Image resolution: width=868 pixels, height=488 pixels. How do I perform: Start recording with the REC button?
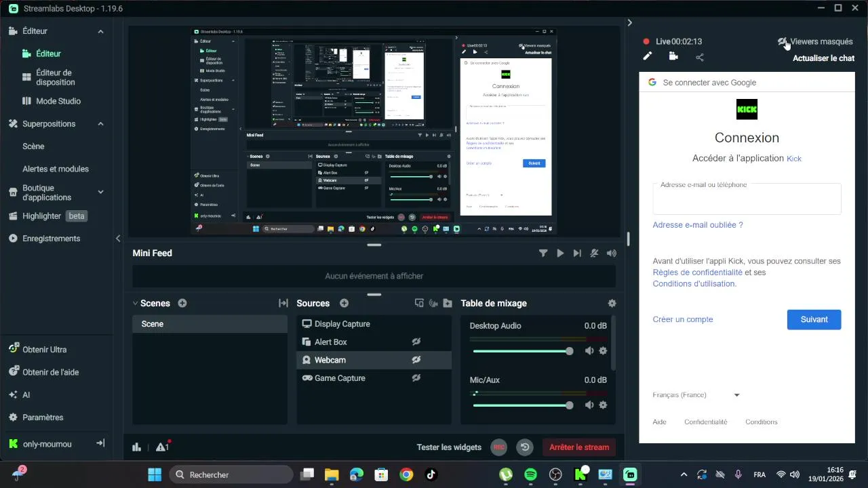(499, 447)
